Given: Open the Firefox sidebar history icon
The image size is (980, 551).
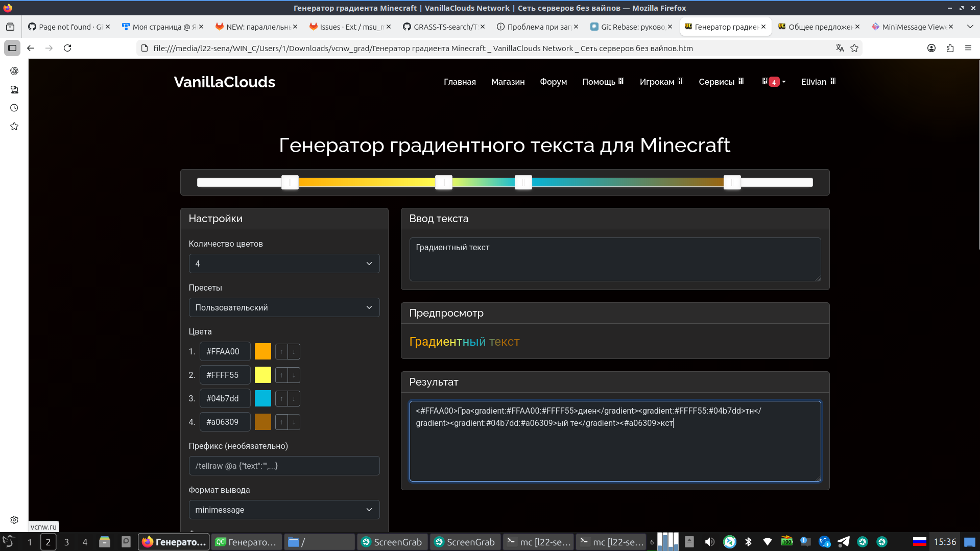Looking at the screenshot, I should pos(14,108).
